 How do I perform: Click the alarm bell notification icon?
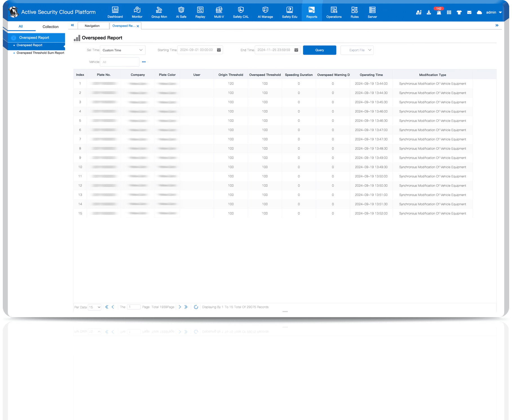click(439, 13)
